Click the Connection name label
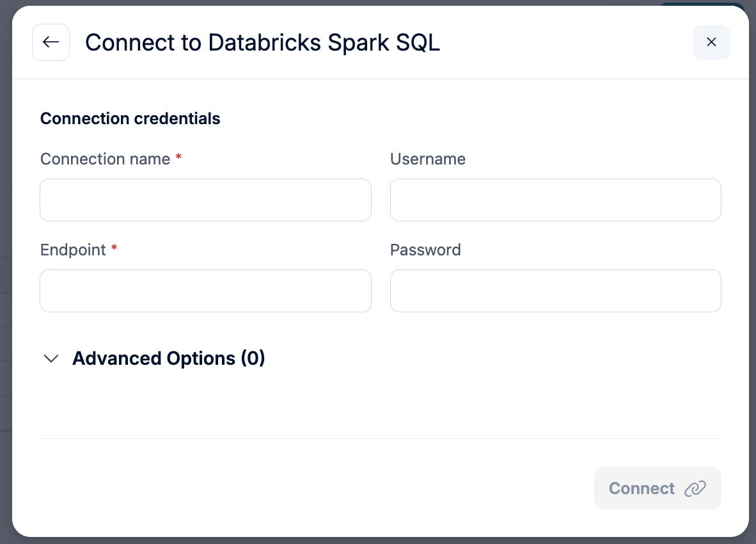This screenshot has width=756, height=544. (105, 159)
